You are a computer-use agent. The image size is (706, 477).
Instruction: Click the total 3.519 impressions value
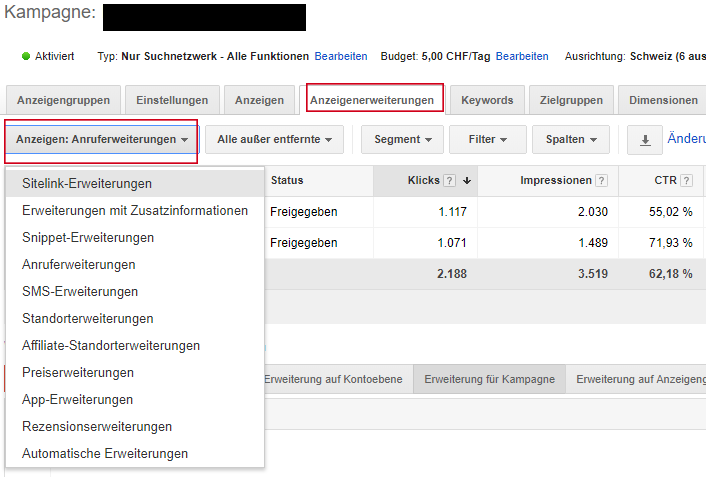click(593, 274)
